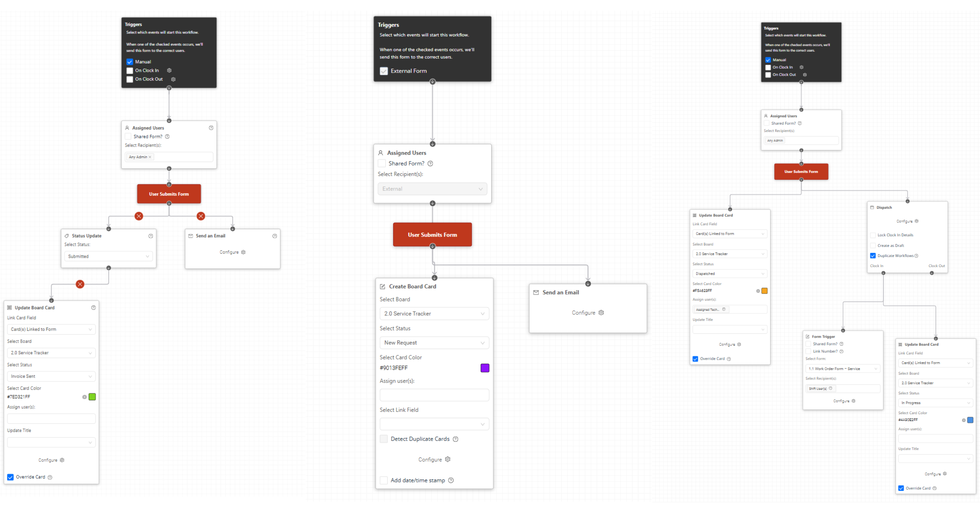
Task: Click Configure gear in Create Board Card
Action: pos(448,459)
